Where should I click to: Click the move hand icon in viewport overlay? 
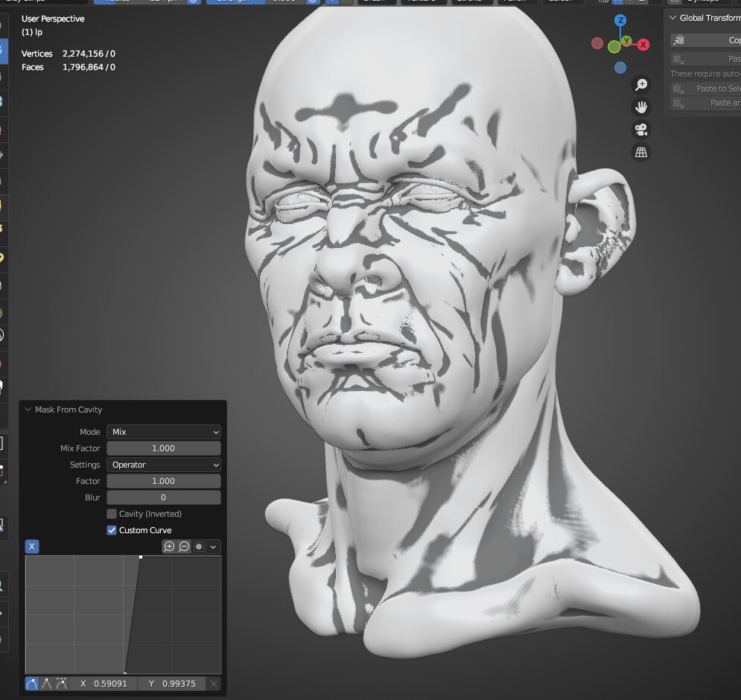pyautogui.click(x=641, y=106)
